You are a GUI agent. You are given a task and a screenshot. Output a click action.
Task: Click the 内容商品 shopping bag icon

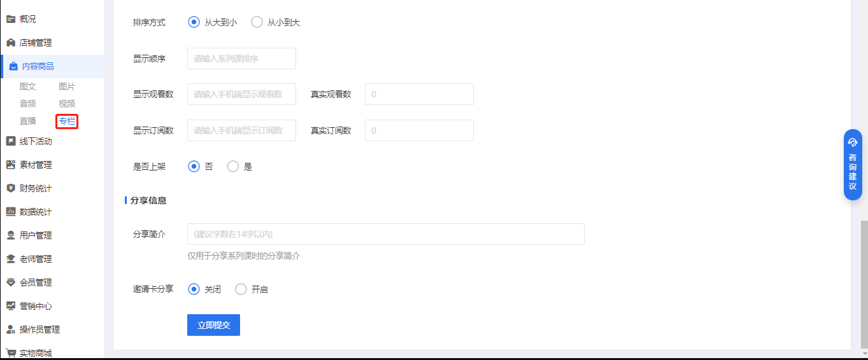point(13,66)
